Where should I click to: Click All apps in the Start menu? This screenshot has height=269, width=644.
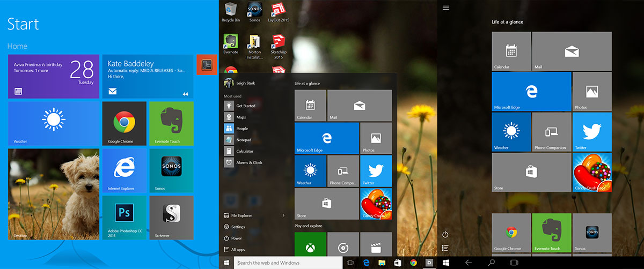[238, 249]
